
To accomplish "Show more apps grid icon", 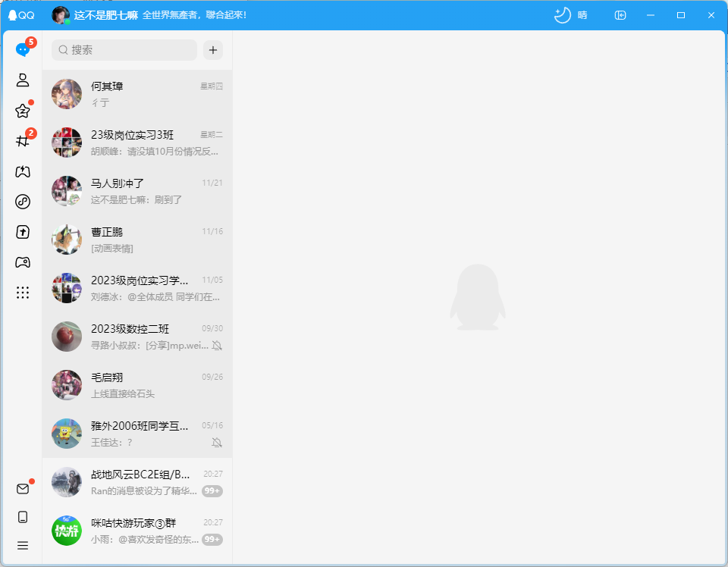I will (x=23, y=293).
